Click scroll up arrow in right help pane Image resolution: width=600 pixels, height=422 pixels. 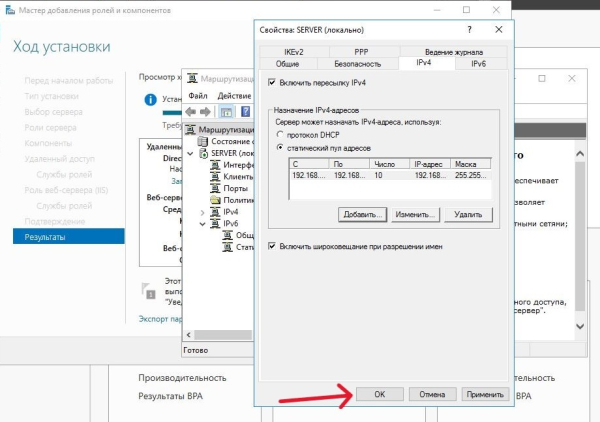point(580,154)
